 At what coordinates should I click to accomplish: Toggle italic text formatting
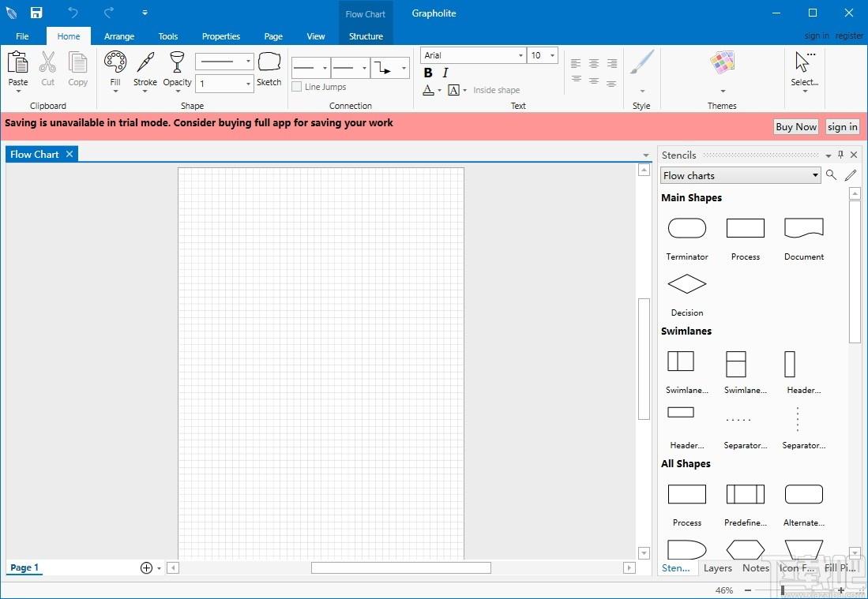click(x=445, y=73)
